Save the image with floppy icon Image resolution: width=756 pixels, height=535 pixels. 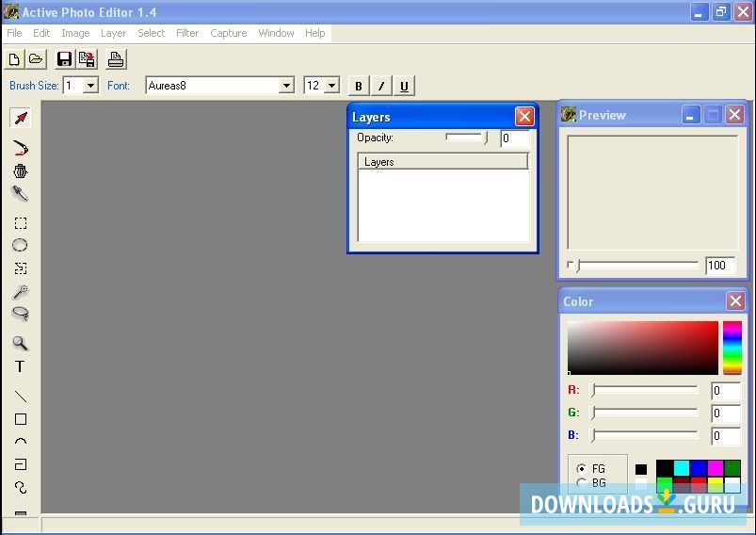pyautogui.click(x=64, y=59)
